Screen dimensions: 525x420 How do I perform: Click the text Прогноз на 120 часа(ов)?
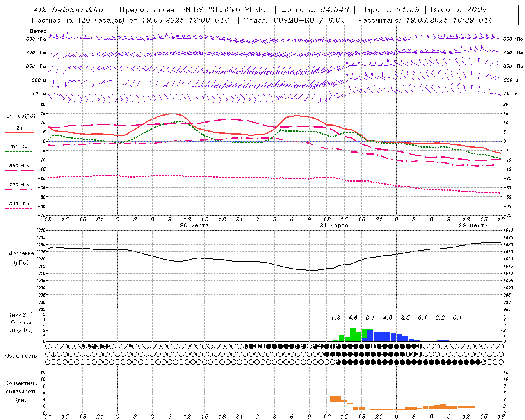78,20
